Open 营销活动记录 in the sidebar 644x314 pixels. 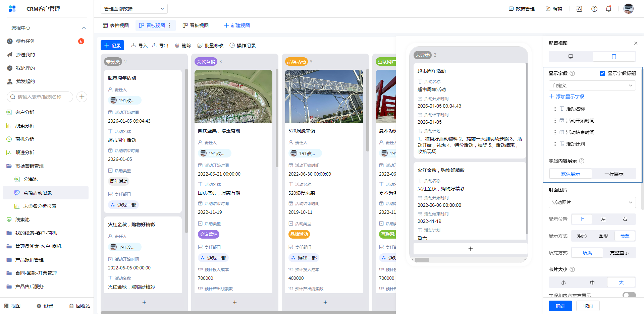click(38, 193)
